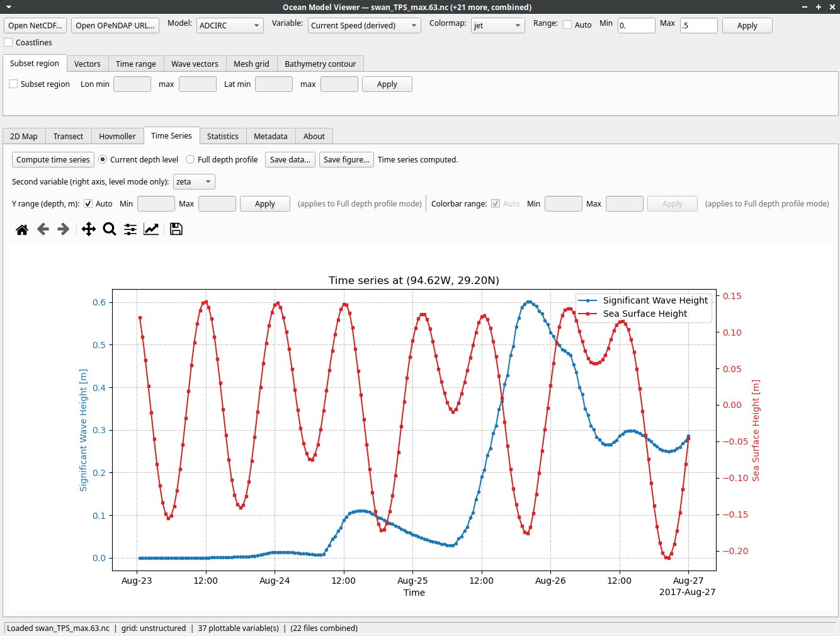
Task: Go back to previous plot view
Action: [43, 229]
